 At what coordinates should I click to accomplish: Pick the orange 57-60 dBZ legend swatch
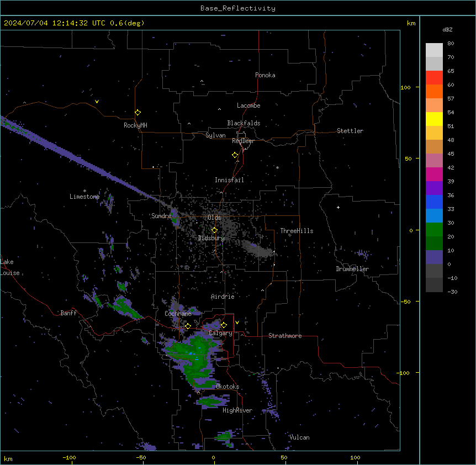pos(434,92)
